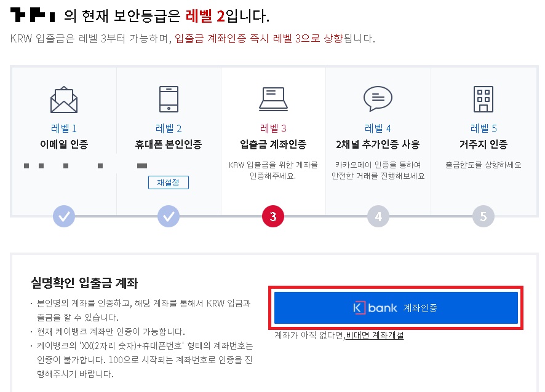545x392 pixels.
Task: Select the 거주지 인증 heading
Action: (483, 144)
